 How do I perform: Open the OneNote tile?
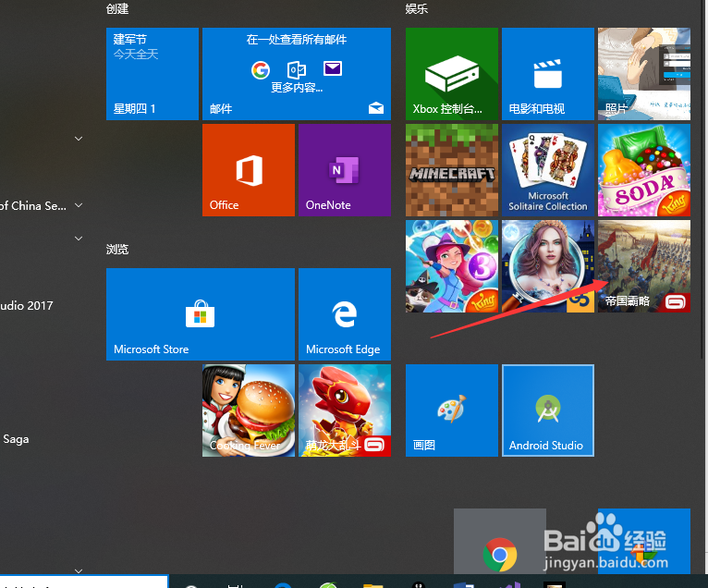(x=345, y=170)
